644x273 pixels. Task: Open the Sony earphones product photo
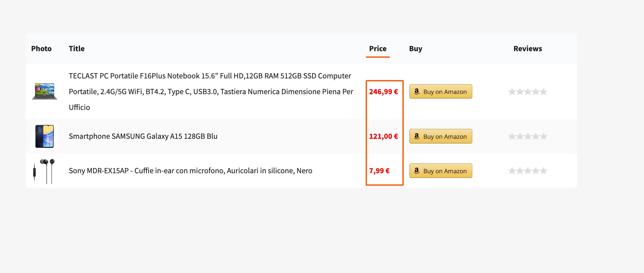[x=45, y=171]
